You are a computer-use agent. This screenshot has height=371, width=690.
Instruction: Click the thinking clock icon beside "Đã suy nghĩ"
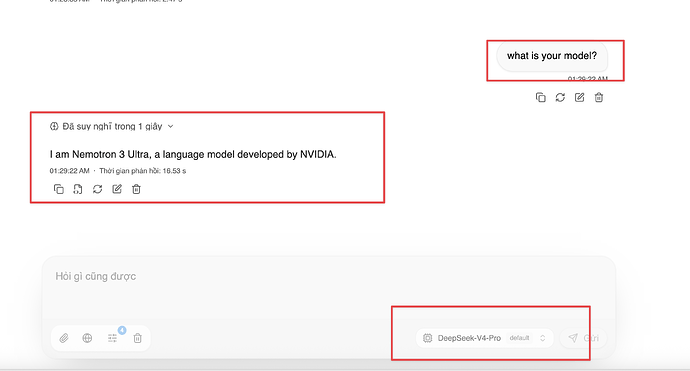[54, 127]
